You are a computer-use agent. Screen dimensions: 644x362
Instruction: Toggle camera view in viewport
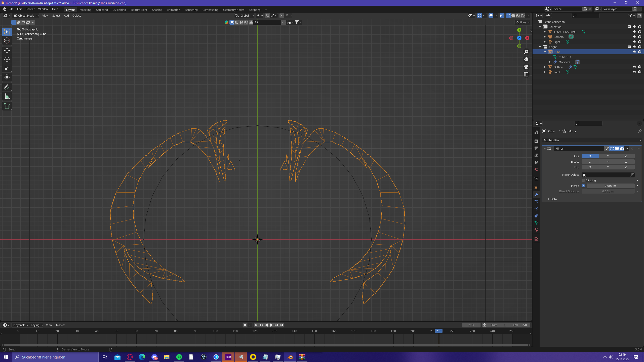tap(526, 67)
